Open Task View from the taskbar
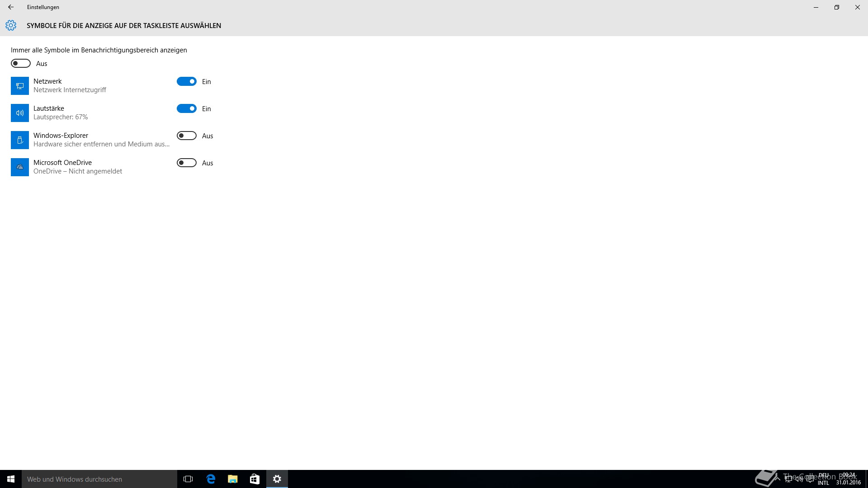The height and width of the screenshot is (488, 868). (188, 479)
